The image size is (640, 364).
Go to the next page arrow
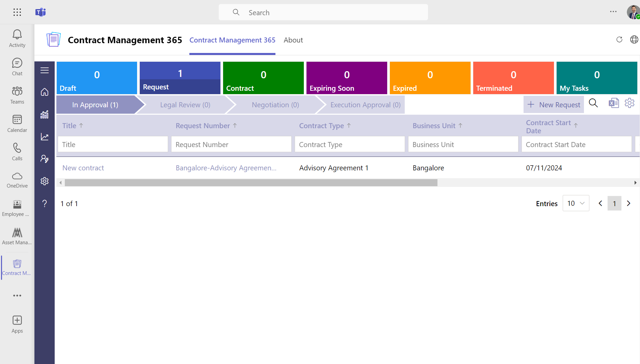(x=629, y=203)
